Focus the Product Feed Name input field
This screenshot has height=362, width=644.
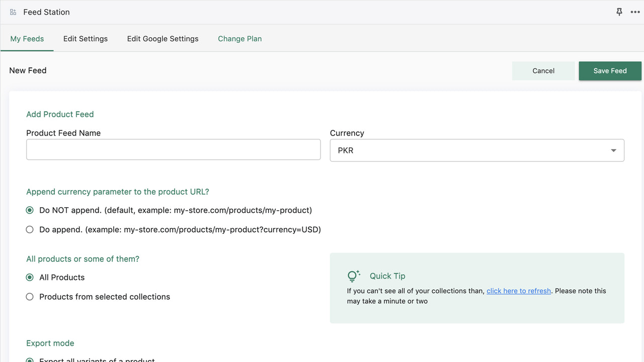pyautogui.click(x=173, y=150)
